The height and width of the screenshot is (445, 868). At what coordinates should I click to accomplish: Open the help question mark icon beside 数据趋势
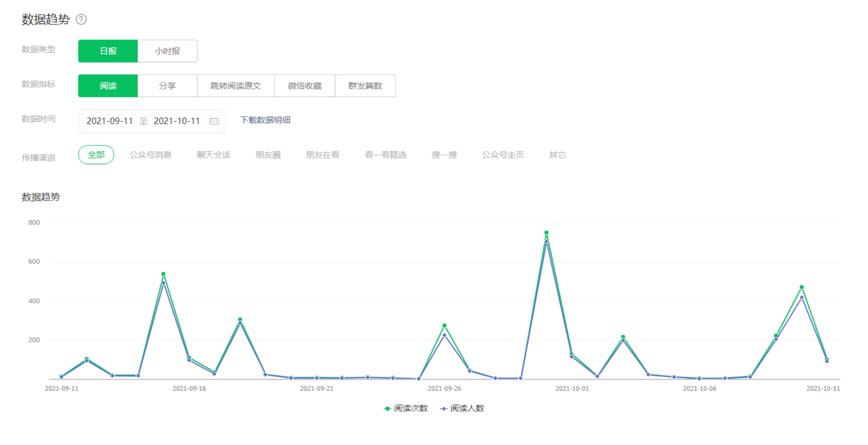coord(81,19)
